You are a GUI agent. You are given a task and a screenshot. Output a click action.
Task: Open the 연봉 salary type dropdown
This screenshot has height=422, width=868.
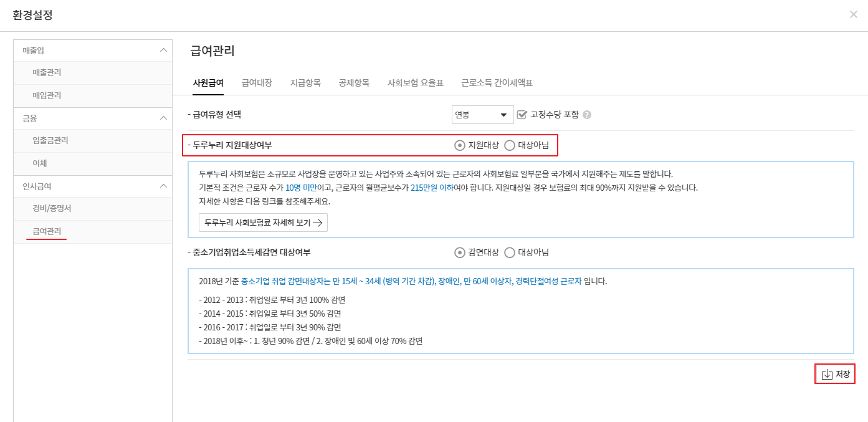pos(482,115)
